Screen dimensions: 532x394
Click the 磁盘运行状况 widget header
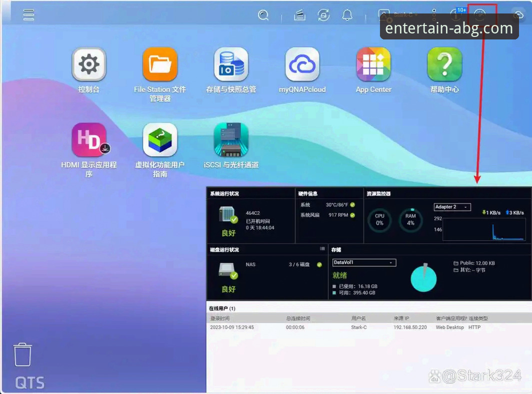pyautogui.click(x=224, y=250)
